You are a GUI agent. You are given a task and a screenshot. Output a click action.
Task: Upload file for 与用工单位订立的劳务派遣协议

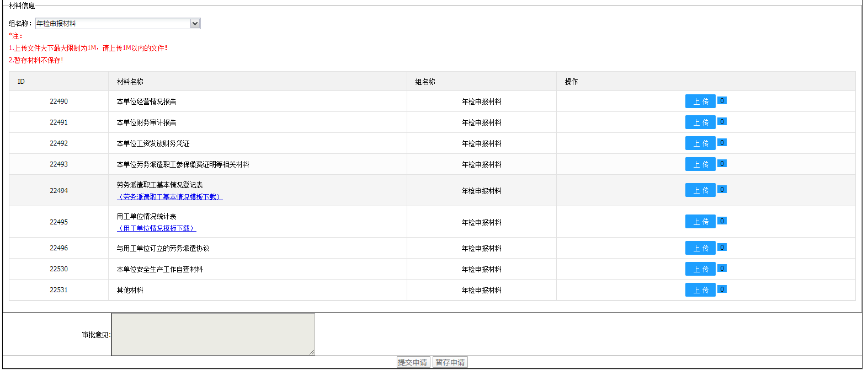(x=700, y=248)
